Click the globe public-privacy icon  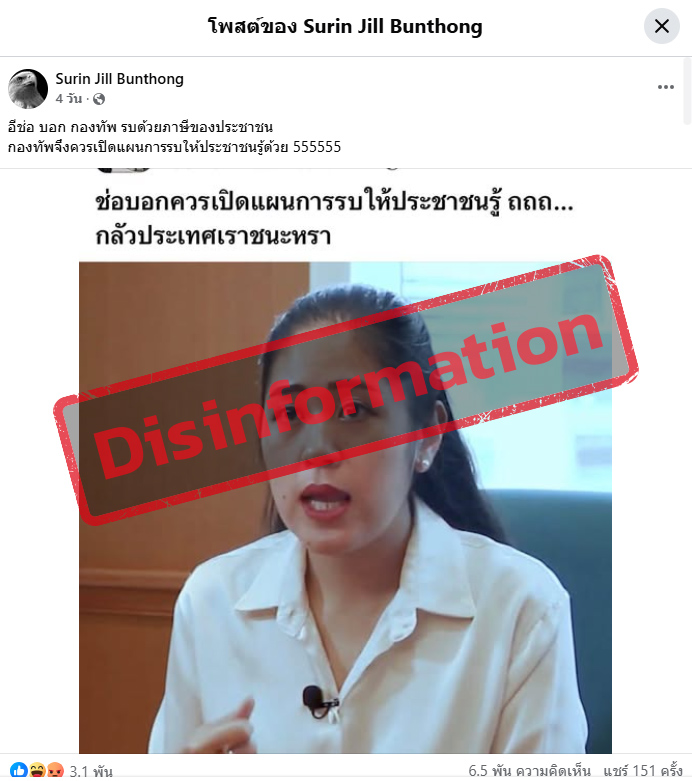99,99
